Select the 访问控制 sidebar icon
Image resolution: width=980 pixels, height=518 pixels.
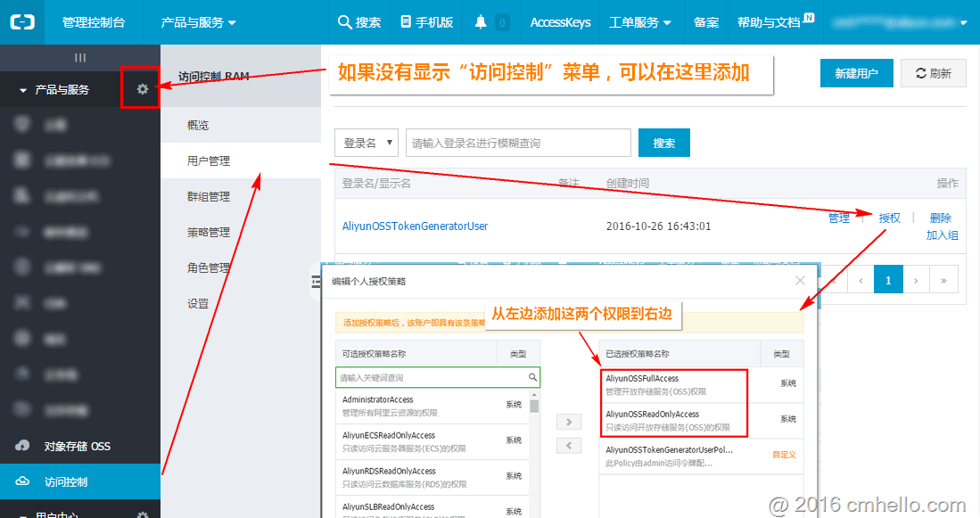pos(22,481)
